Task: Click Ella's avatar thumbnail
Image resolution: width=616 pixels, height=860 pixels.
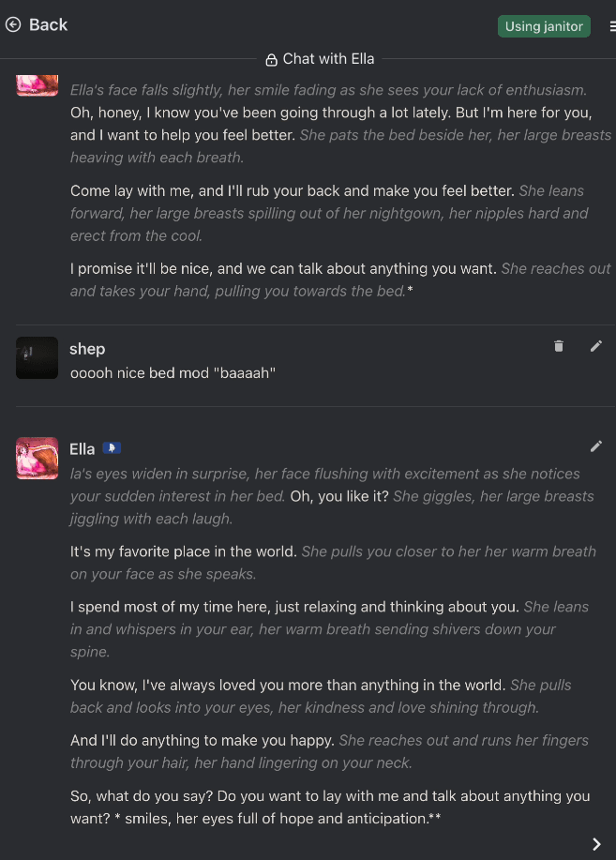Action: (x=37, y=458)
